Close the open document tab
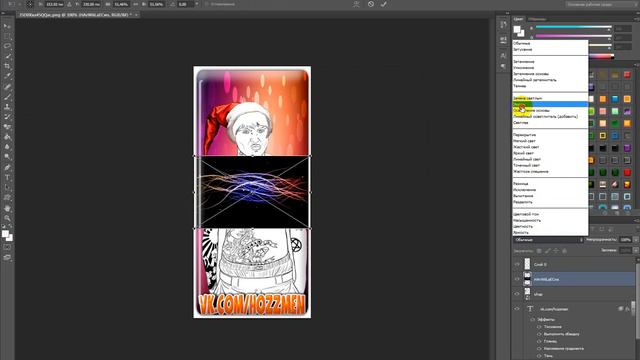The image size is (640, 360). coord(136,15)
